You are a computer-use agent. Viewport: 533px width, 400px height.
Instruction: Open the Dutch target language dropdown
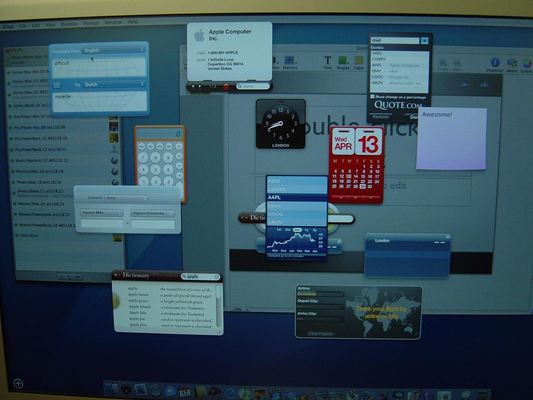pyautogui.click(x=114, y=84)
